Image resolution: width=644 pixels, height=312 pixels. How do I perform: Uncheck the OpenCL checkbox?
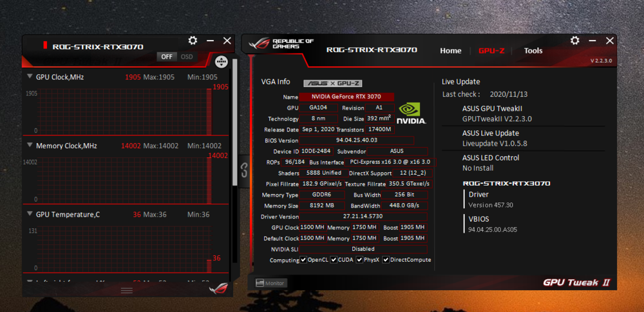[x=304, y=260]
